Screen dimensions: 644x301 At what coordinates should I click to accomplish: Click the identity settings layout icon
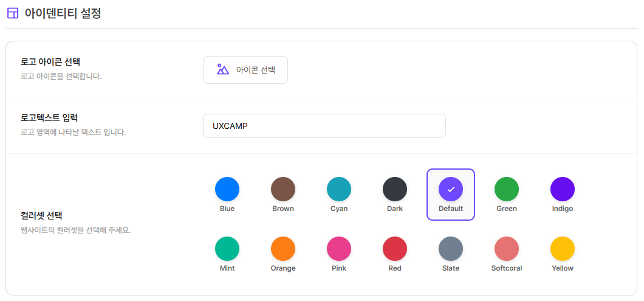12,13
